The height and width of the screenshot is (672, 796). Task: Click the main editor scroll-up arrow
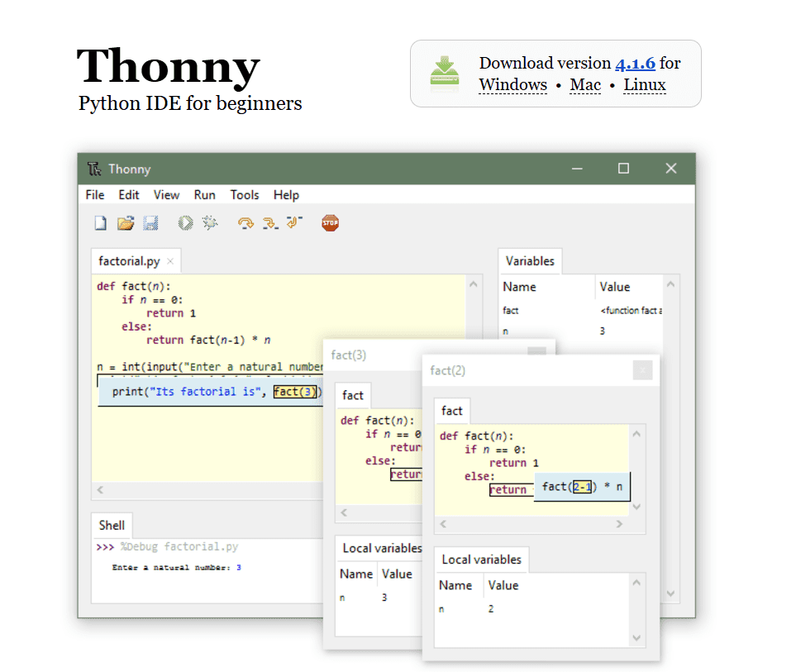[473, 284]
